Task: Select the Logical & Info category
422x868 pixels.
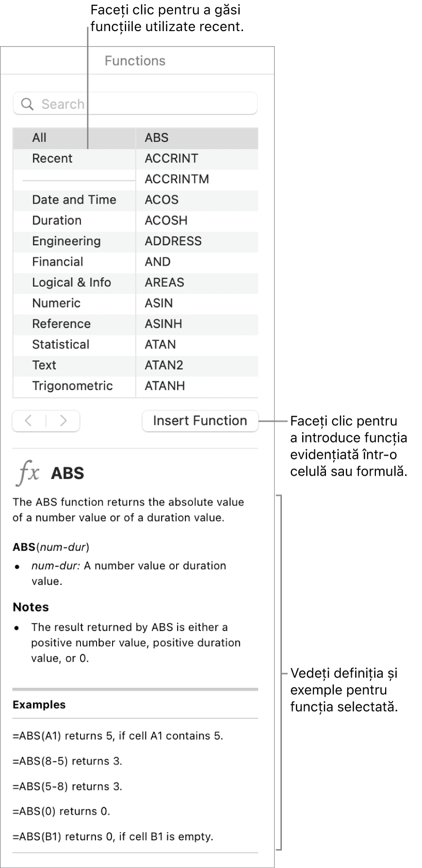Action: click(71, 283)
